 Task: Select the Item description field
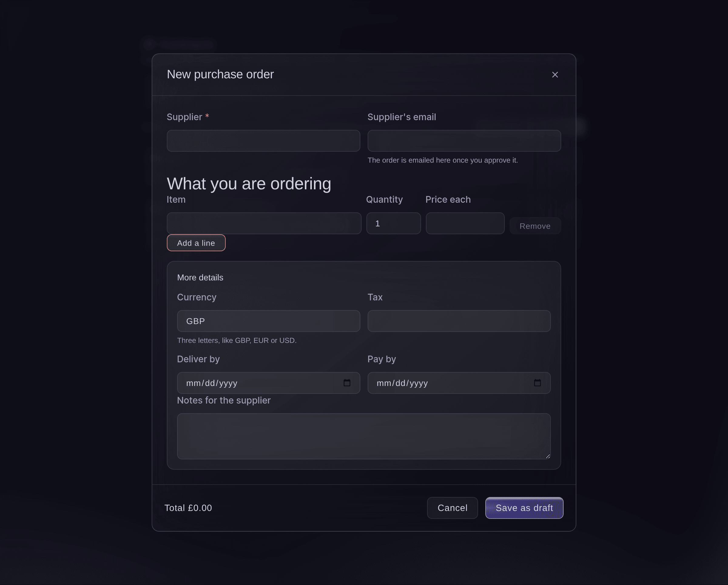[264, 223]
